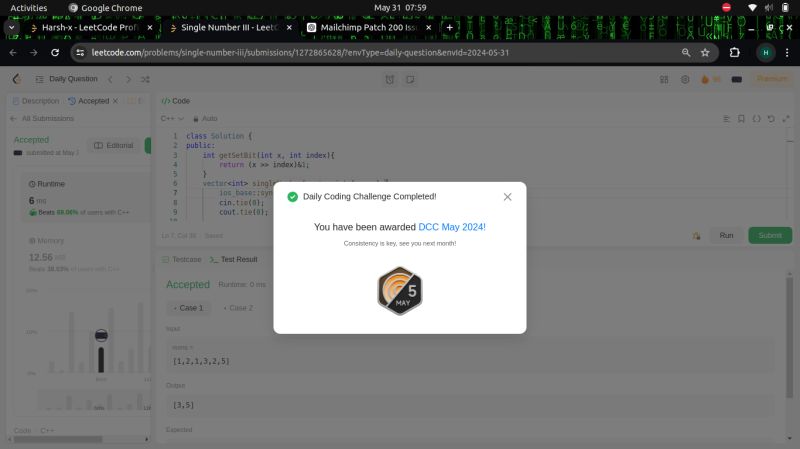Reload the current page
The width and height of the screenshot is (800, 449).
55,53
